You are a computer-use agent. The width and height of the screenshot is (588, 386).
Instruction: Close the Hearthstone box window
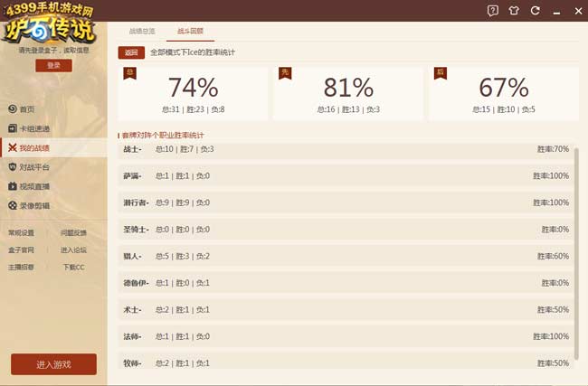pos(578,11)
